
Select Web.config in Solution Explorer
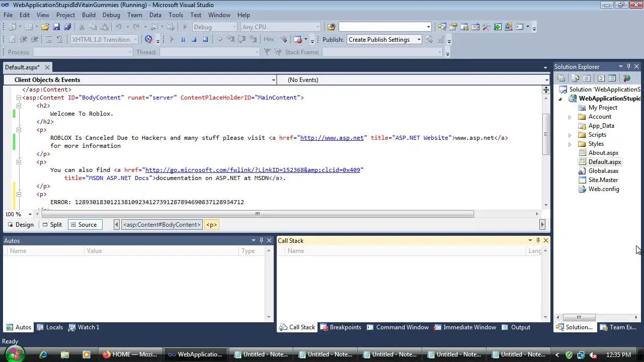pos(604,189)
